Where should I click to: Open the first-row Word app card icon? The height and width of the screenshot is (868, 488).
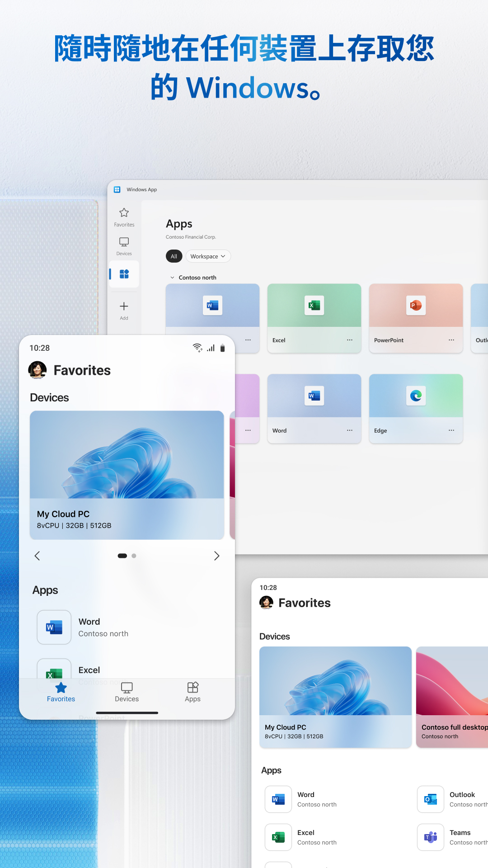212,305
